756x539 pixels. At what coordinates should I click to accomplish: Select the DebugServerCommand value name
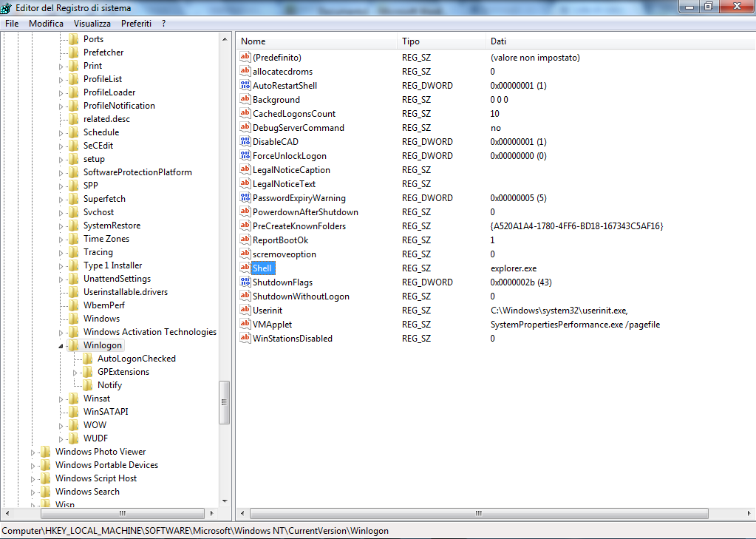[299, 127]
